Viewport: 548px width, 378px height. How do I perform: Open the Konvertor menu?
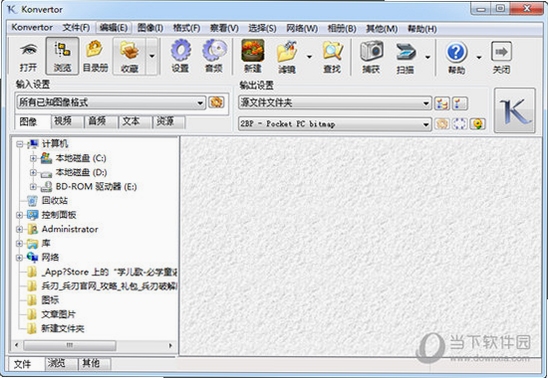click(x=32, y=27)
